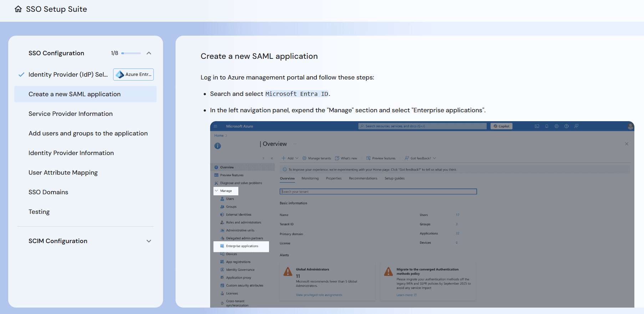Click Enterprise applications in the Azure screenshot
This screenshot has height=314, width=644.
(x=242, y=246)
